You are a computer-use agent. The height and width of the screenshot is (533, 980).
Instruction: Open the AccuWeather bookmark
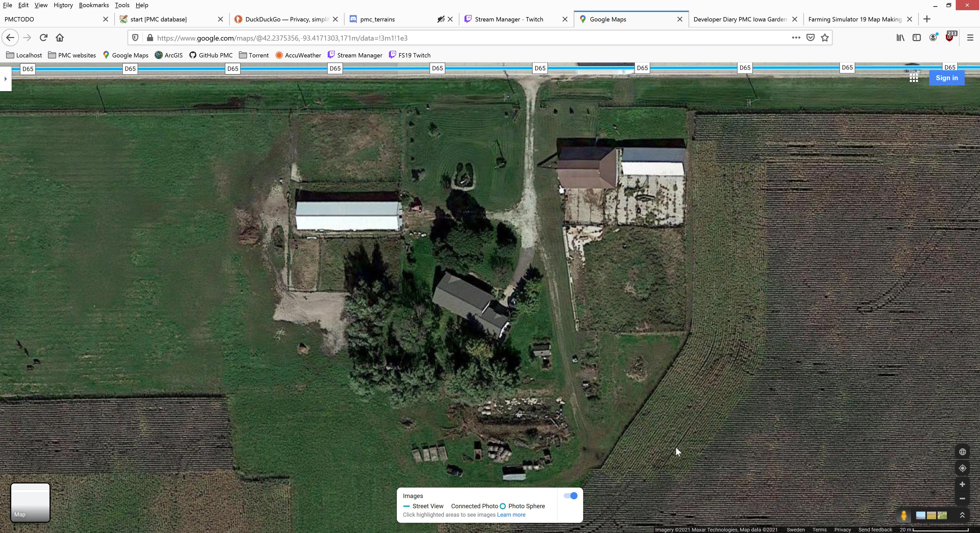(298, 55)
